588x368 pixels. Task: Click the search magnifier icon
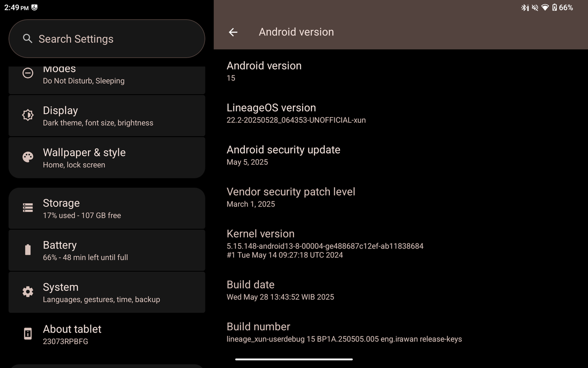pos(28,39)
